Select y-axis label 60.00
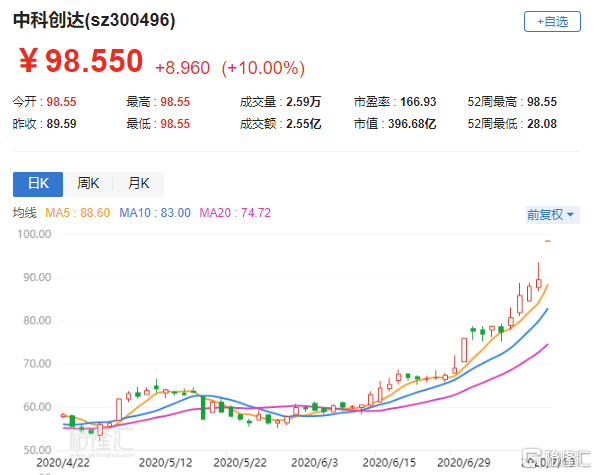597x475 pixels. [37, 407]
